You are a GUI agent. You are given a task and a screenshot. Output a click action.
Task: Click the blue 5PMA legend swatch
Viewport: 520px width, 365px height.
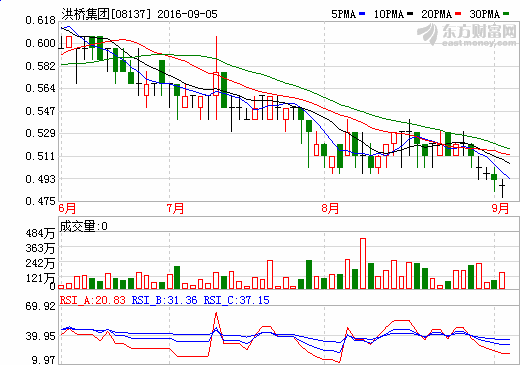click(x=362, y=14)
